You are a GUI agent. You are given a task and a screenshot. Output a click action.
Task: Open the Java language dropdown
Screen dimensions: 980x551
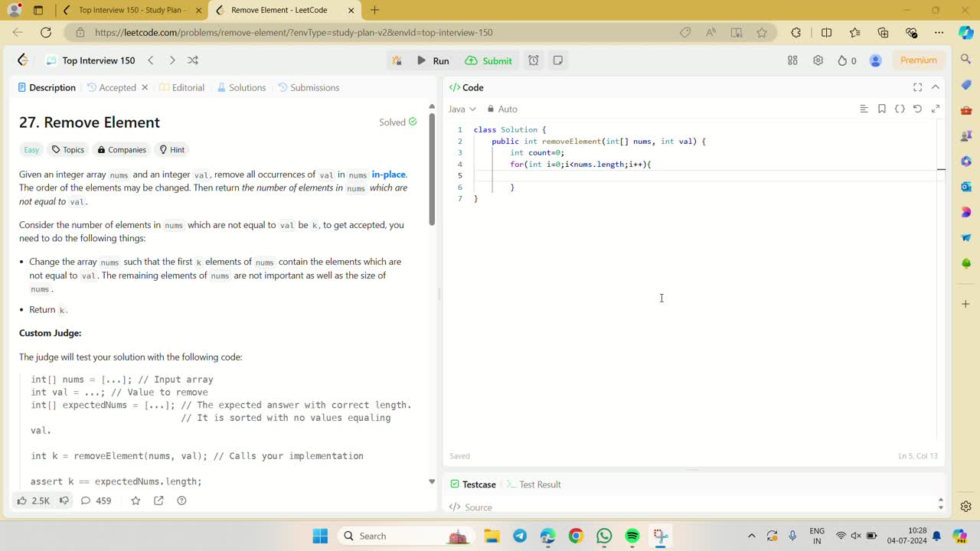pos(462,109)
